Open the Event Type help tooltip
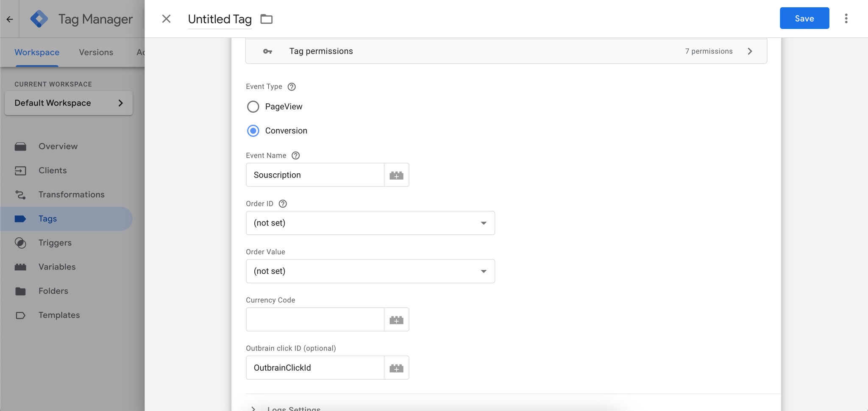This screenshot has width=868, height=411. tap(292, 86)
